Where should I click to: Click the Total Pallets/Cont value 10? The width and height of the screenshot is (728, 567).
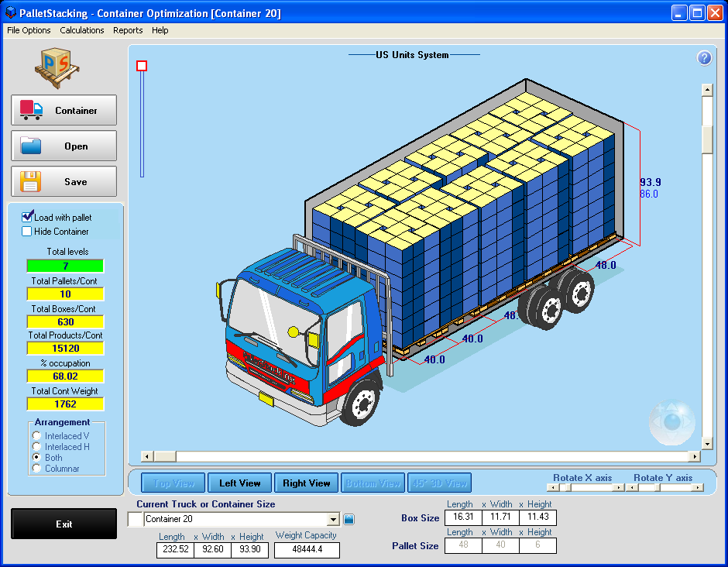[66, 294]
